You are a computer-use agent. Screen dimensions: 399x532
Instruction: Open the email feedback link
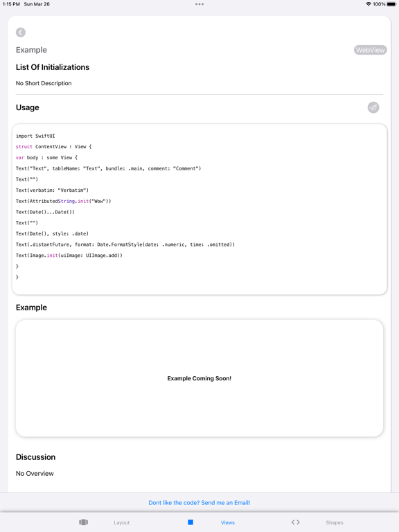tap(199, 502)
